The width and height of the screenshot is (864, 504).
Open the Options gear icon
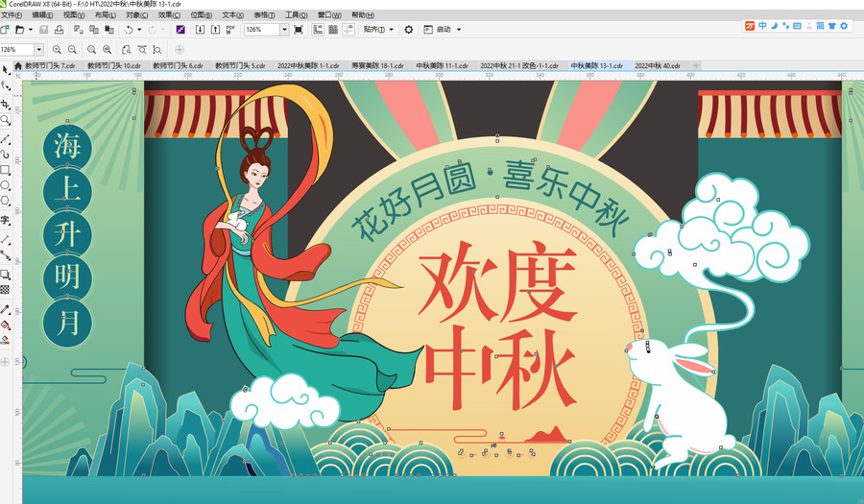tap(408, 29)
